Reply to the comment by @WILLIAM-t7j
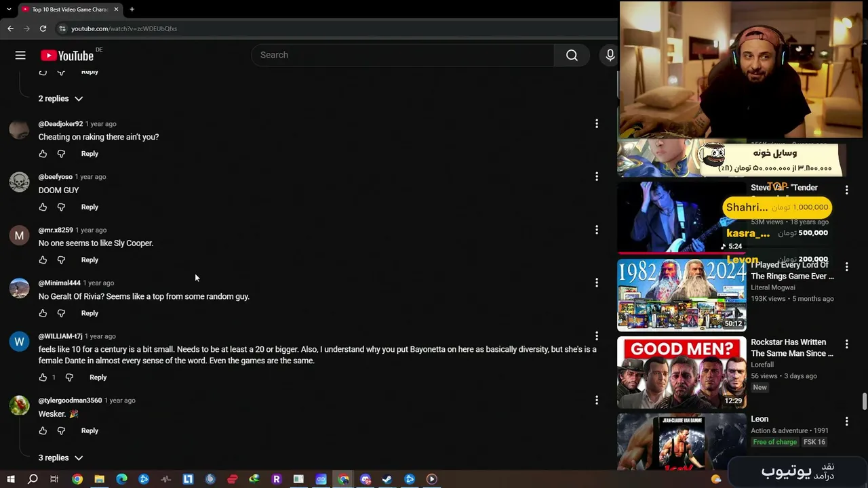The width and height of the screenshot is (868, 488). point(98,378)
